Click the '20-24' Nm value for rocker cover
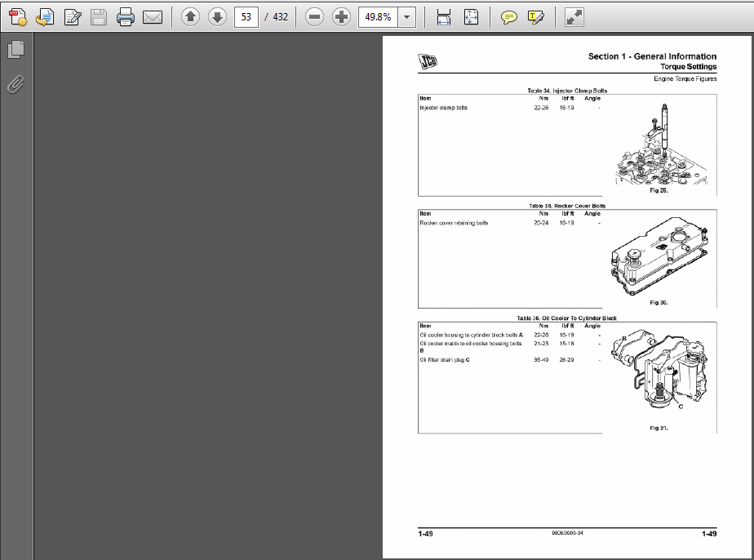Image resolution: width=754 pixels, height=560 pixels. pos(541,223)
